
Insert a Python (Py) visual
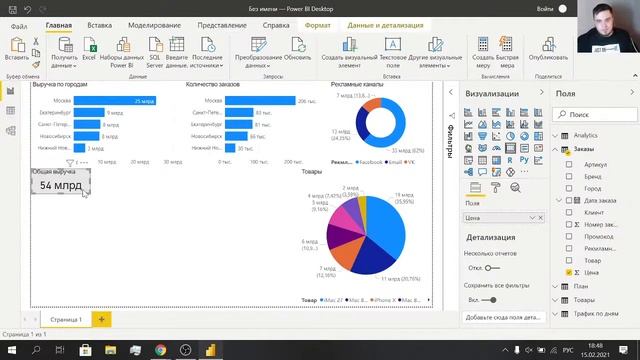(x=524, y=160)
